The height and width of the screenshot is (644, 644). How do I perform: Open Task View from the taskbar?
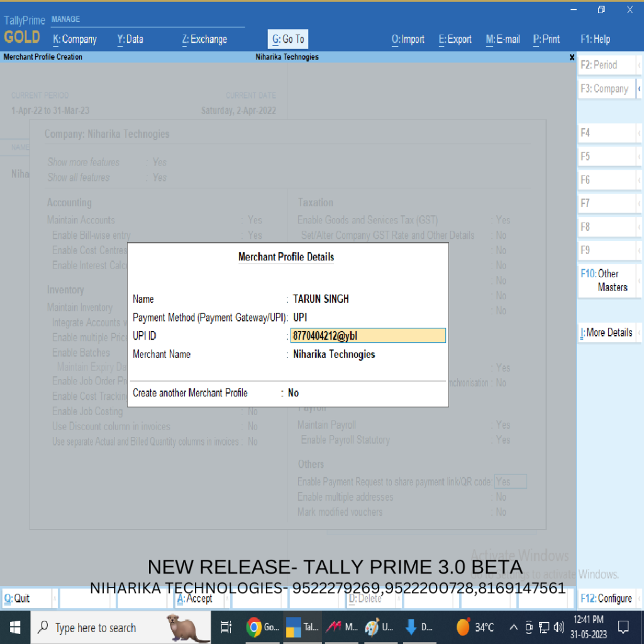pos(226,627)
